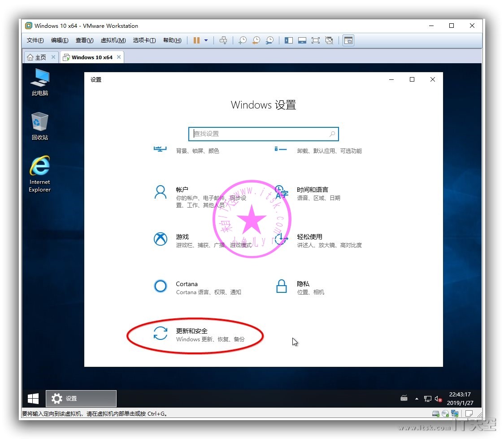Open the 查看(V) menu
Image resolution: width=504 pixels, height=439 pixels.
[x=85, y=40]
